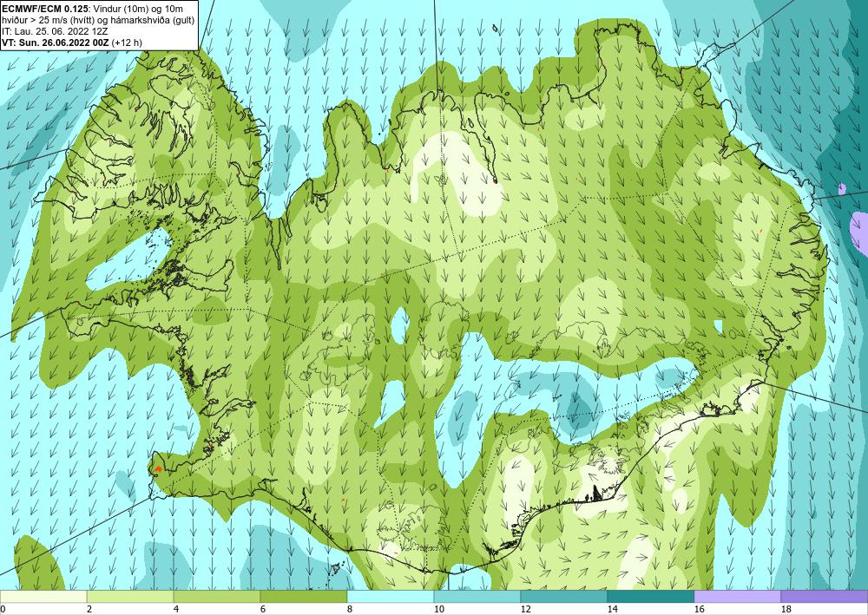Click the legend scale label "14"
The width and height of the screenshot is (868, 615).
tap(613, 609)
